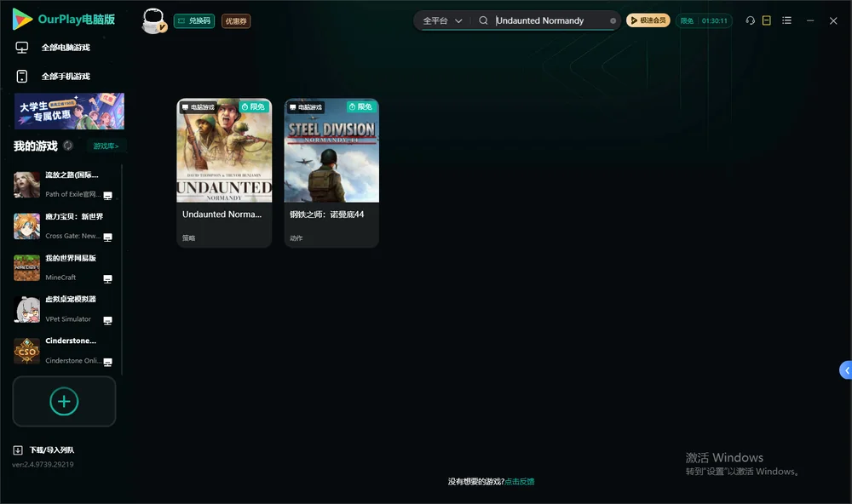Viewport: 852px width, 504px height.
Task: Open the MineCraft block thumbnail
Action: [26, 267]
